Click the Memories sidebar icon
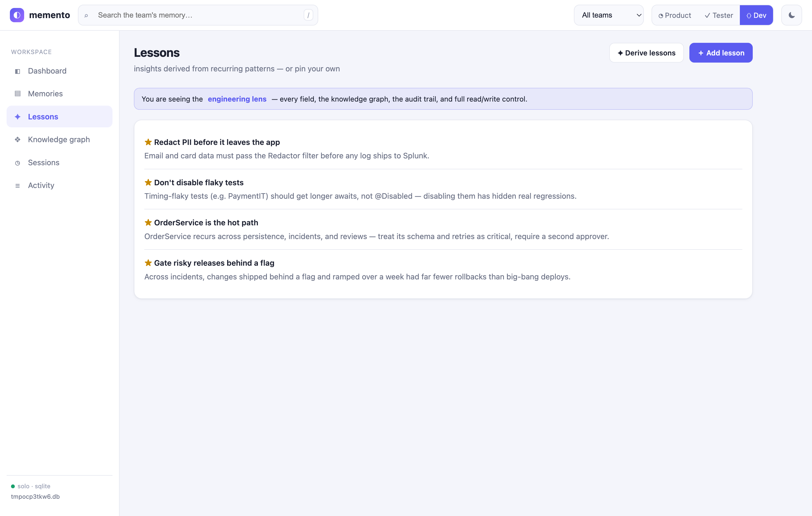The height and width of the screenshot is (516, 812). point(18,94)
